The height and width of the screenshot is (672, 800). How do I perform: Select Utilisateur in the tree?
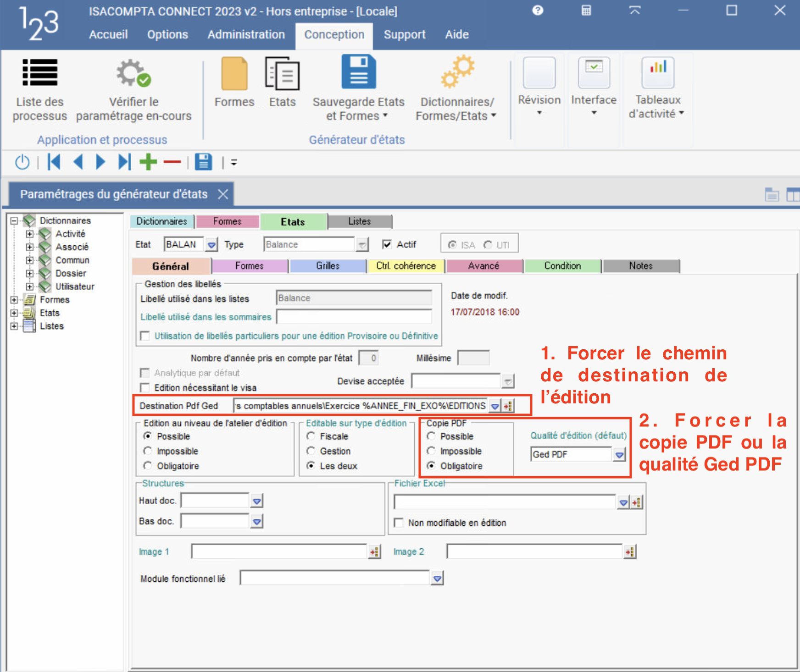coord(75,286)
